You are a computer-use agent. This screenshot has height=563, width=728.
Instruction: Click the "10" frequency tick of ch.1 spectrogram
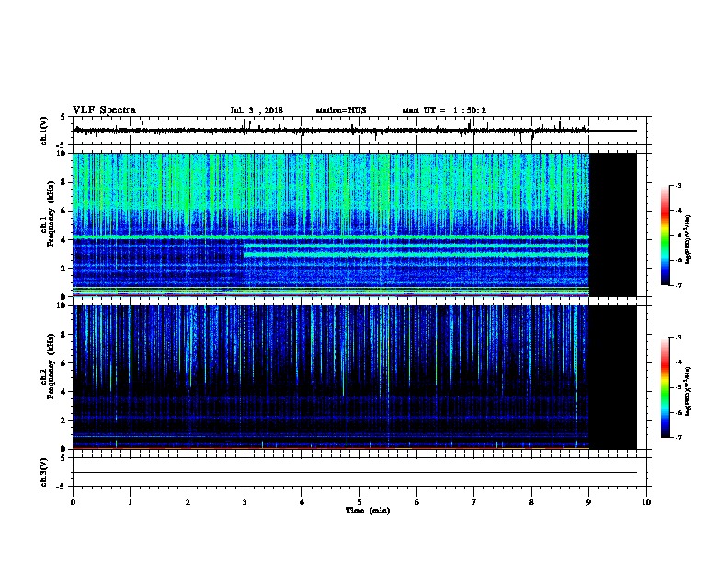pyautogui.click(x=63, y=154)
